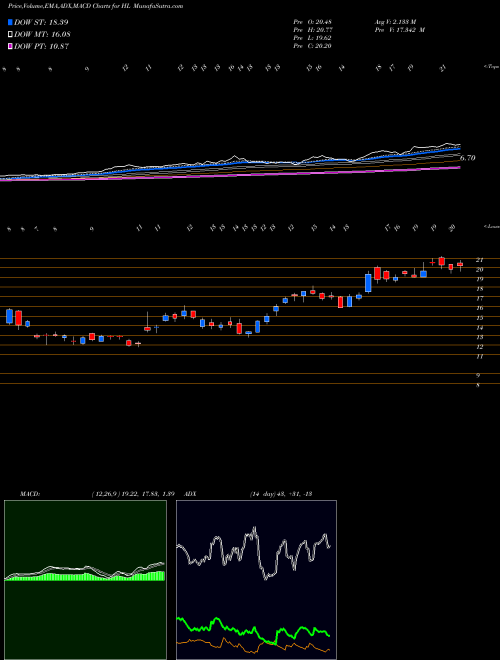Click the magenta DOW PT legend swatch
Image resolution: width=500 pixels, height=660 pixels.
coord(11,46)
